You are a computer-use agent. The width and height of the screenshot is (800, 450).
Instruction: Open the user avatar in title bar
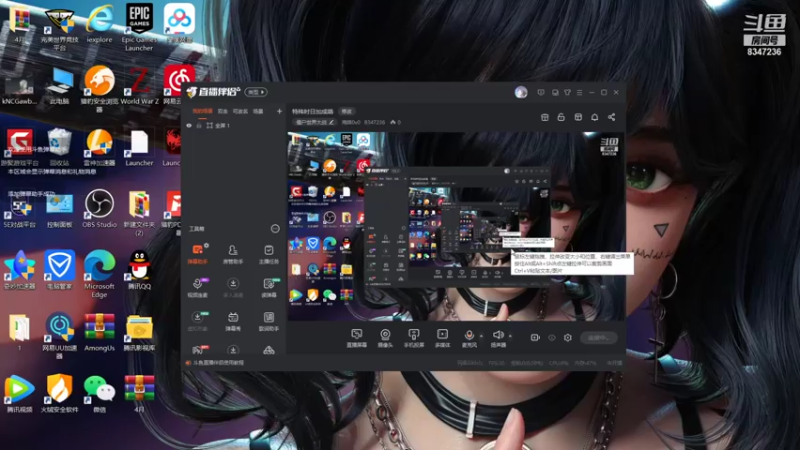click(521, 92)
